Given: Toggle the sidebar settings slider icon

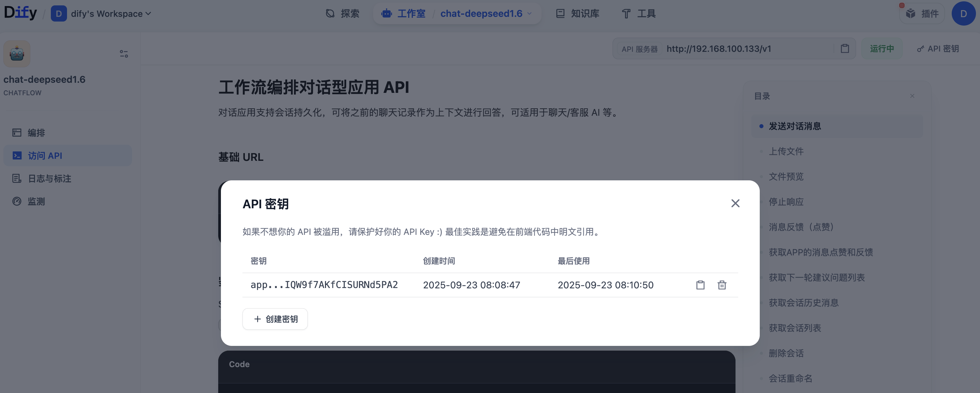Looking at the screenshot, I should (x=124, y=54).
